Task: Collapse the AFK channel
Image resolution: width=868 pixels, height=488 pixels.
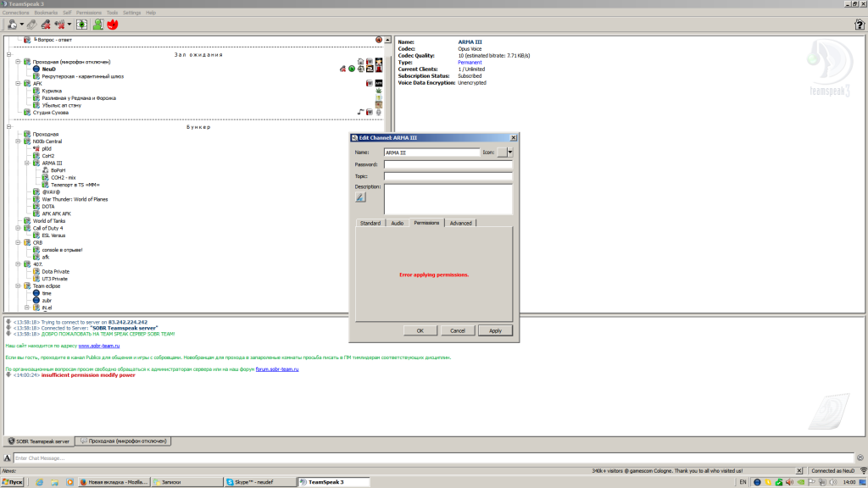Action: (x=18, y=84)
